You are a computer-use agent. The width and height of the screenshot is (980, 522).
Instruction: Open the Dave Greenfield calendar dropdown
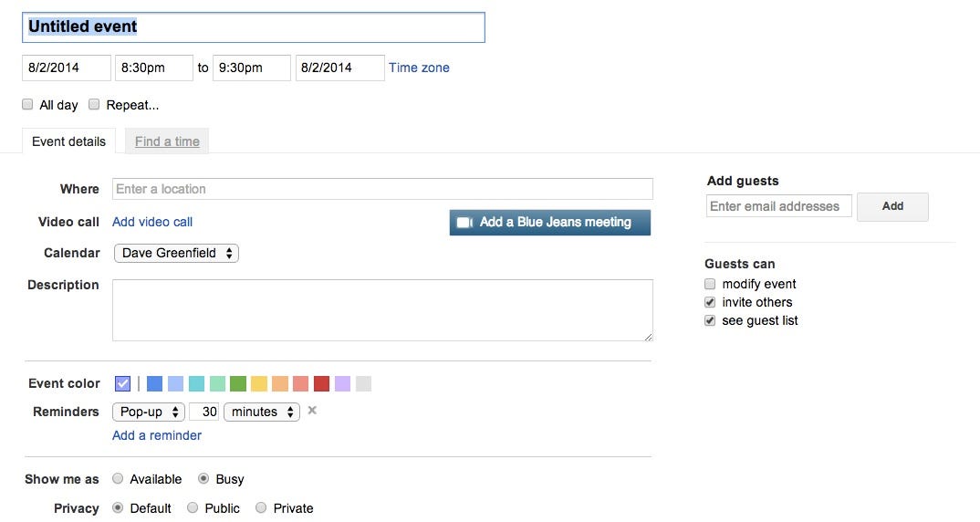(176, 253)
